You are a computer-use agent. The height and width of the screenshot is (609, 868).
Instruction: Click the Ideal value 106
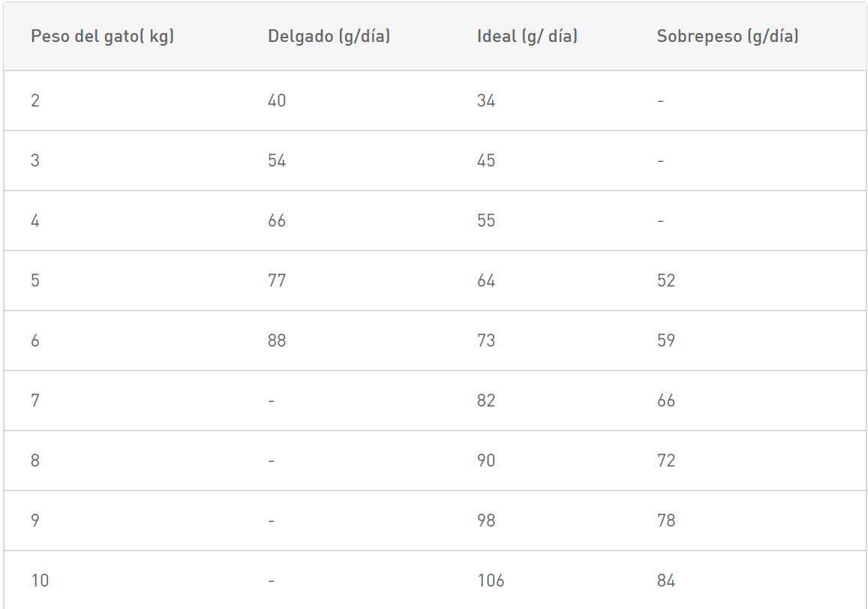pos(491,580)
